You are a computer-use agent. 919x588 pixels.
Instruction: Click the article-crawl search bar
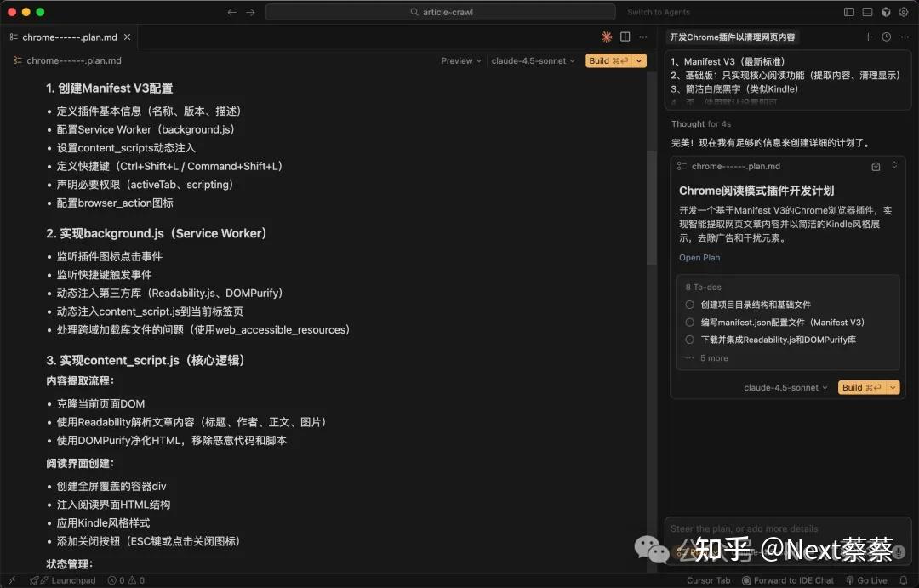click(x=441, y=11)
